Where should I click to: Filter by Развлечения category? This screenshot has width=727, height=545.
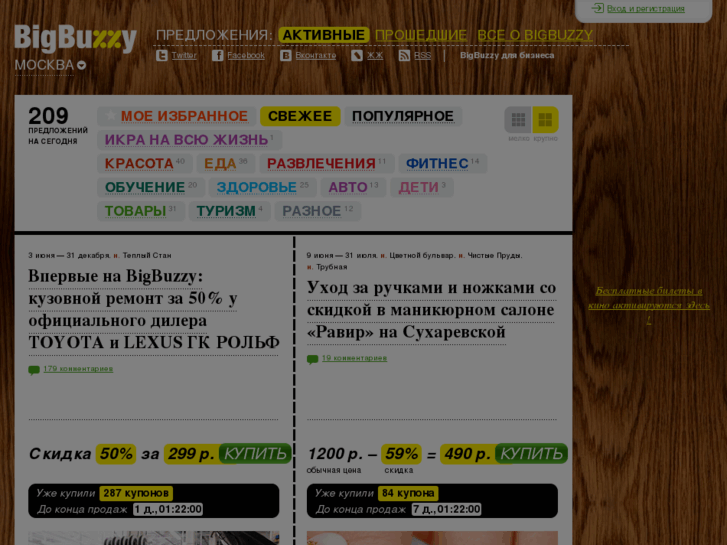click(x=326, y=163)
